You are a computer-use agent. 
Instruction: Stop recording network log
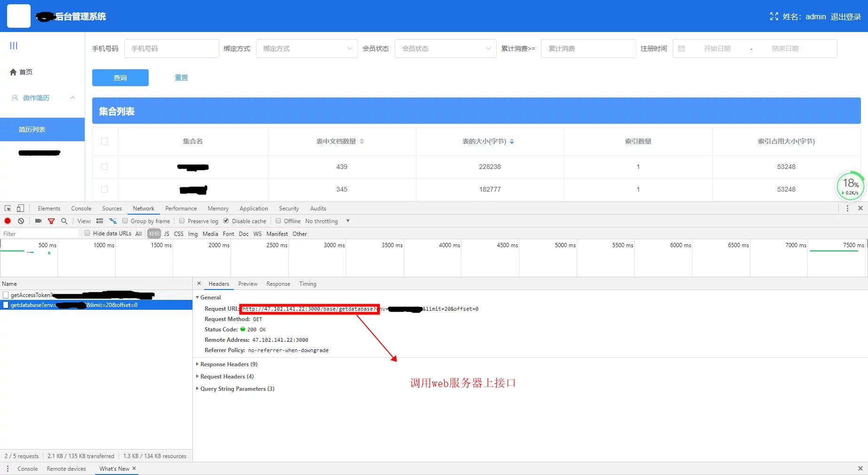[x=8, y=221]
